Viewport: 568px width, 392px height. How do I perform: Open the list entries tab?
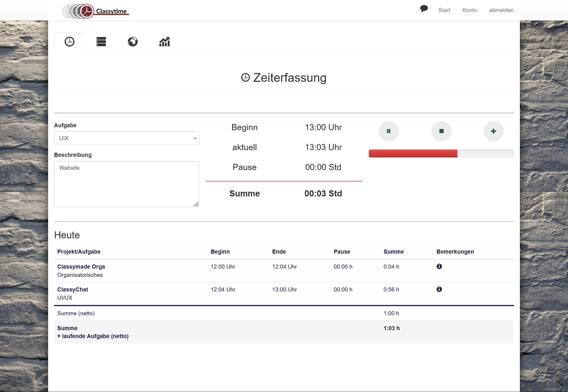(x=101, y=42)
